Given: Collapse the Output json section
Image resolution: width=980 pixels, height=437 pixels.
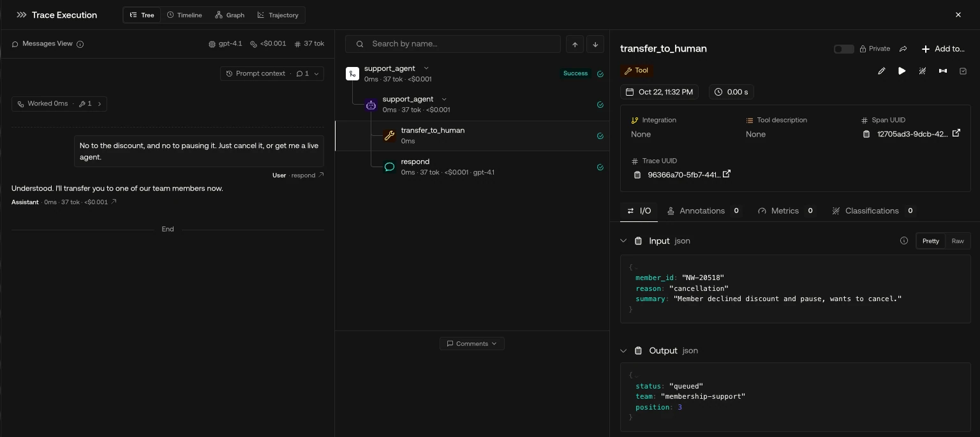Looking at the screenshot, I should [x=624, y=351].
